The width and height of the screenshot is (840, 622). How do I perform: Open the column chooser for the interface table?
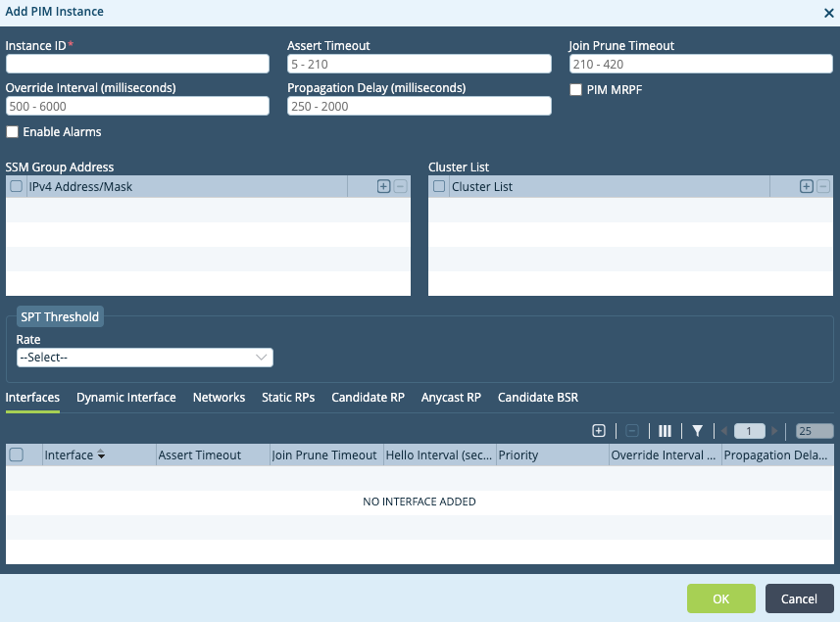click(665, 430)
